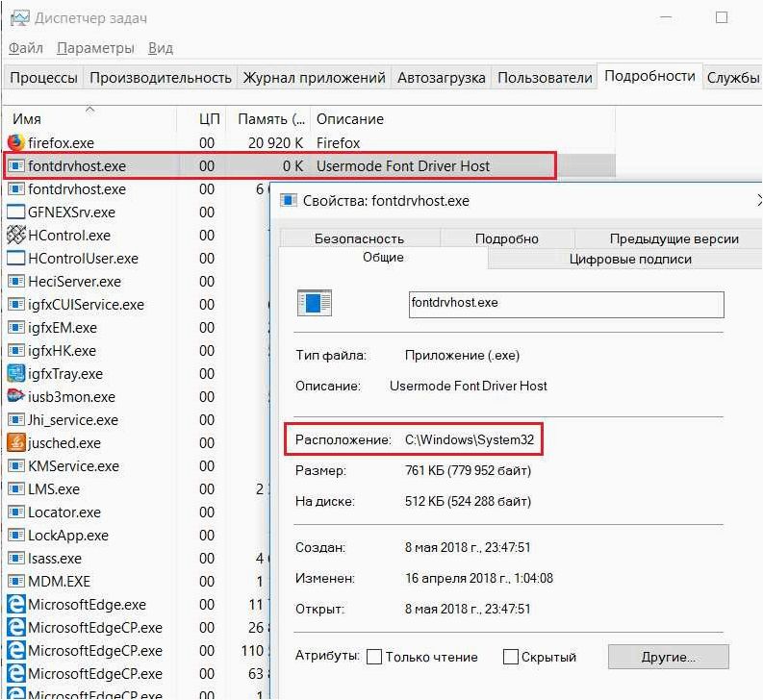Click the MicrosoftEdge.exe Edge icon

click(x=15, y=605)
